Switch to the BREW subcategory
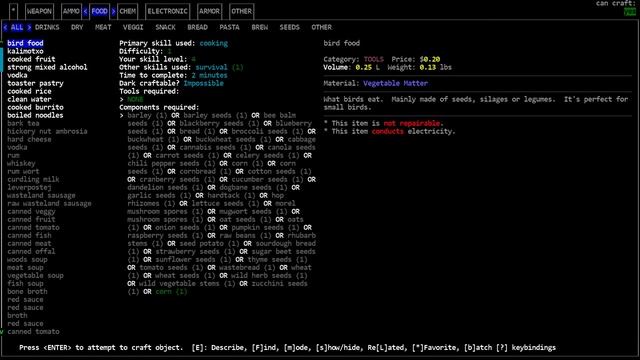The image size is (640, 360). point(260,27)
